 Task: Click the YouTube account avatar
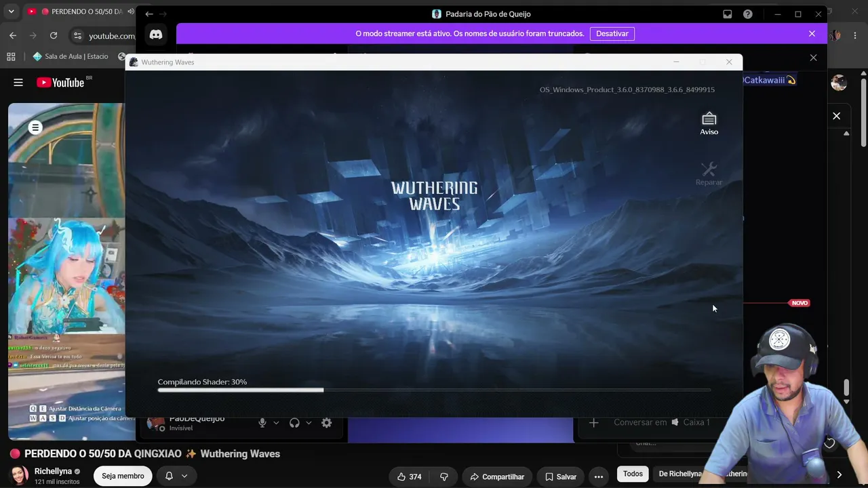pos(839,83)
